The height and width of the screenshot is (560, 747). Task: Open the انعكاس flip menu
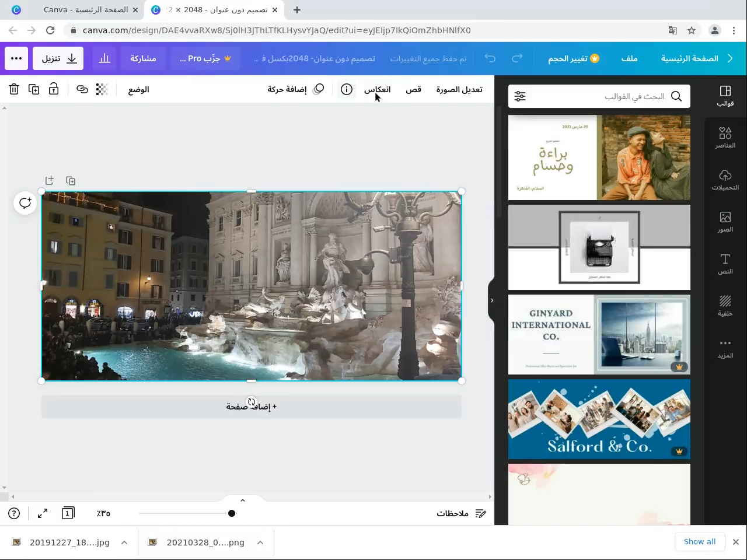(x=377, y=89)
